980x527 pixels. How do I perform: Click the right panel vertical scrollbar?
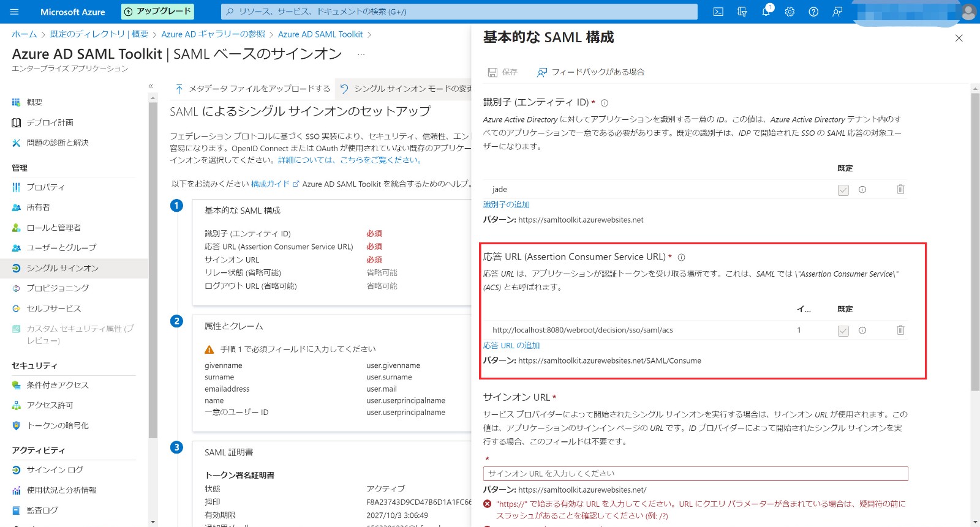(x=975, y=242)
